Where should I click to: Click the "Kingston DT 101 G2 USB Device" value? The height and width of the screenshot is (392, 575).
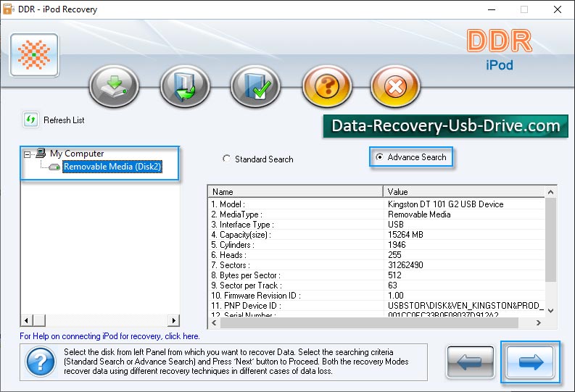click(x=445, y=204)
